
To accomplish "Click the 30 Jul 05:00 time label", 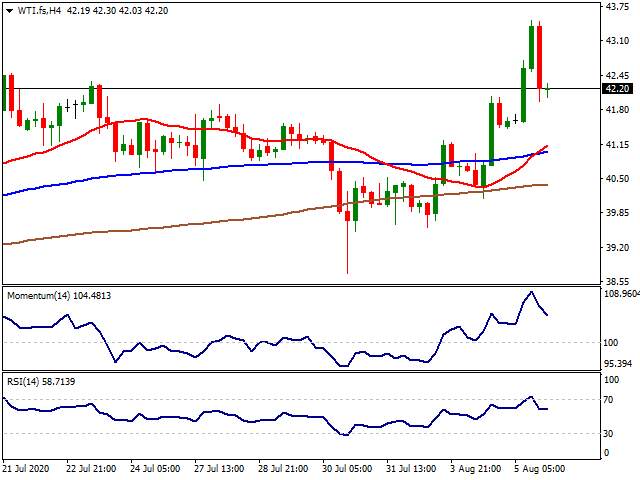I will pos(347,468).
